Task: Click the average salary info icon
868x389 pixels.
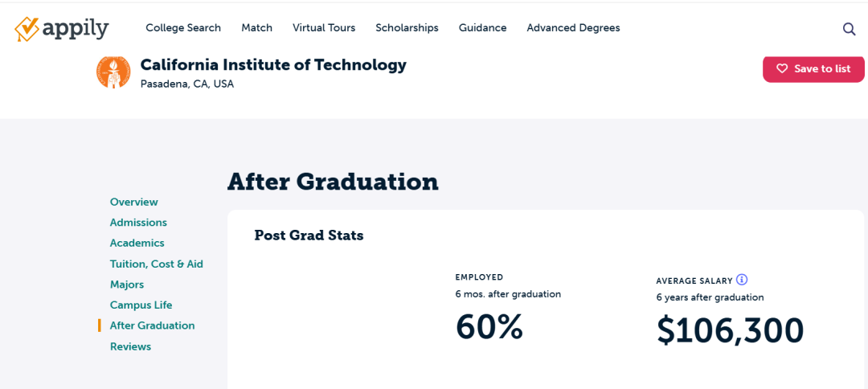Action: click(742, 280)
